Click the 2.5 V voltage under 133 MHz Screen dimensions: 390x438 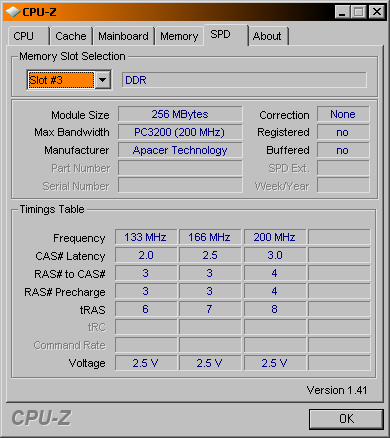146,363
